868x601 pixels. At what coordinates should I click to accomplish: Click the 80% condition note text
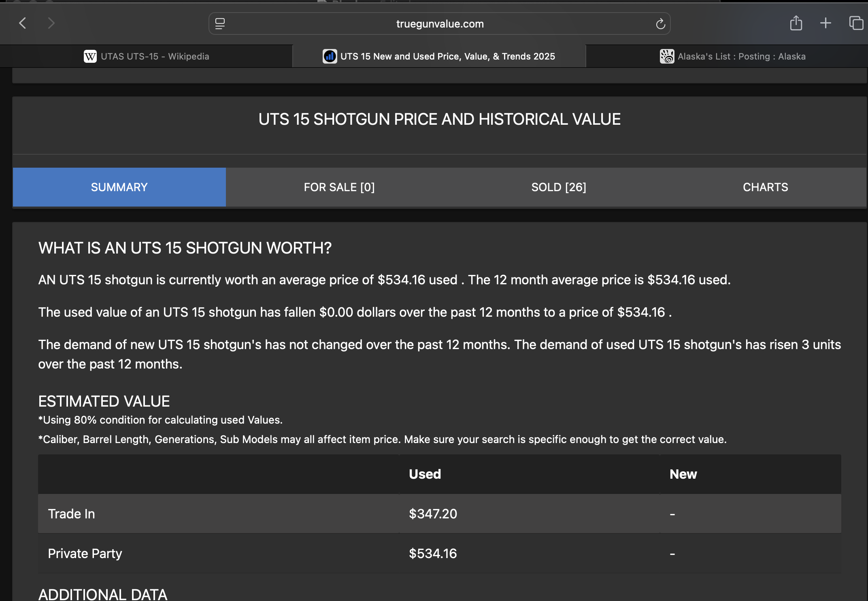[x=160, y=420]
